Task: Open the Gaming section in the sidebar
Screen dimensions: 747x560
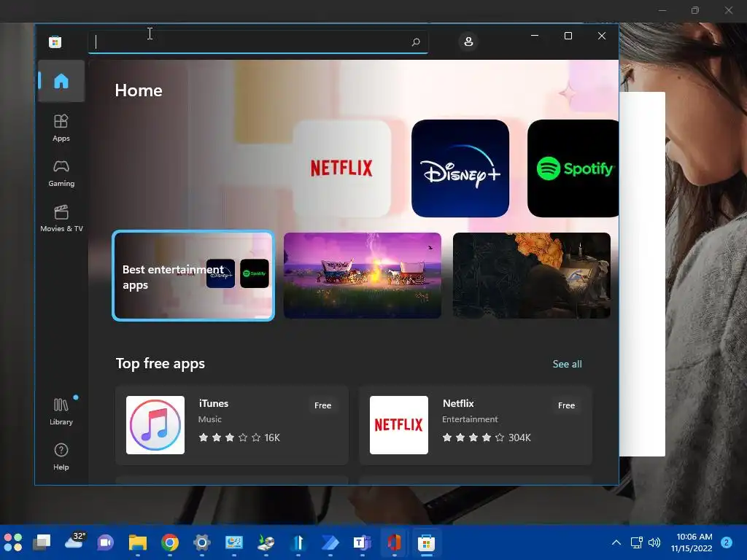Action: pos(61,174)
